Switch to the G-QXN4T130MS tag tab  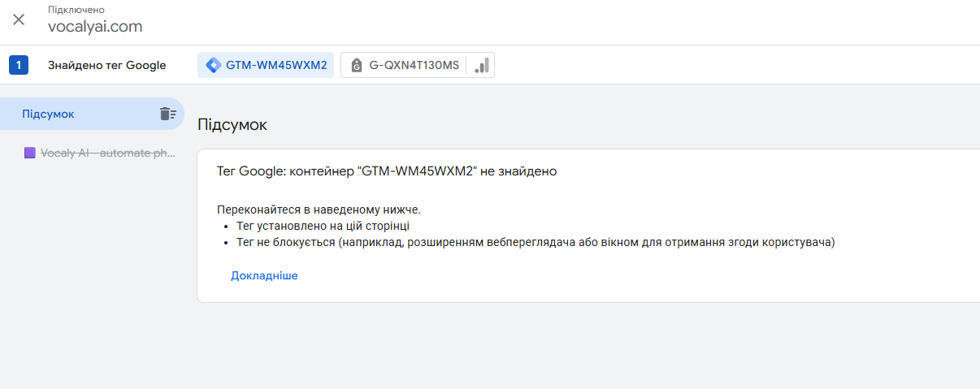click(405, 65)
